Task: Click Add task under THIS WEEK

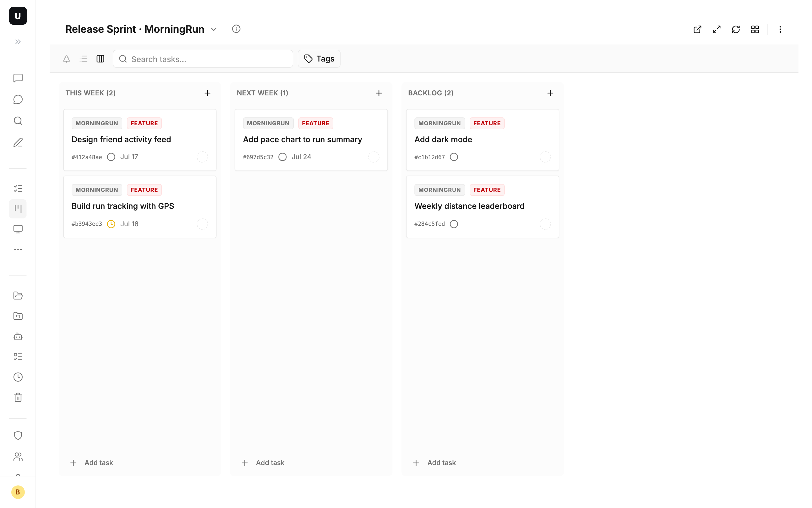Action: point(92,463)
